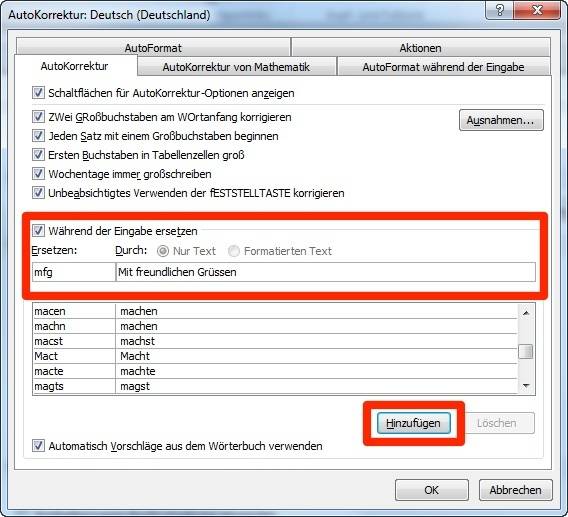Click the Hinzufügen button
The height and width of the screenshot is (517, 568).
point(413,423)
